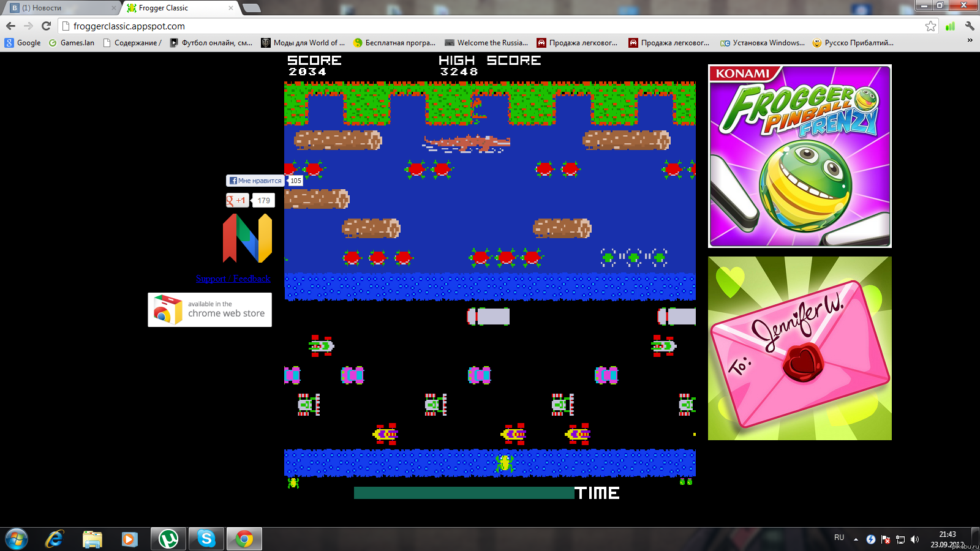Click the volume speaker tray icon

[x=914, y=539]
